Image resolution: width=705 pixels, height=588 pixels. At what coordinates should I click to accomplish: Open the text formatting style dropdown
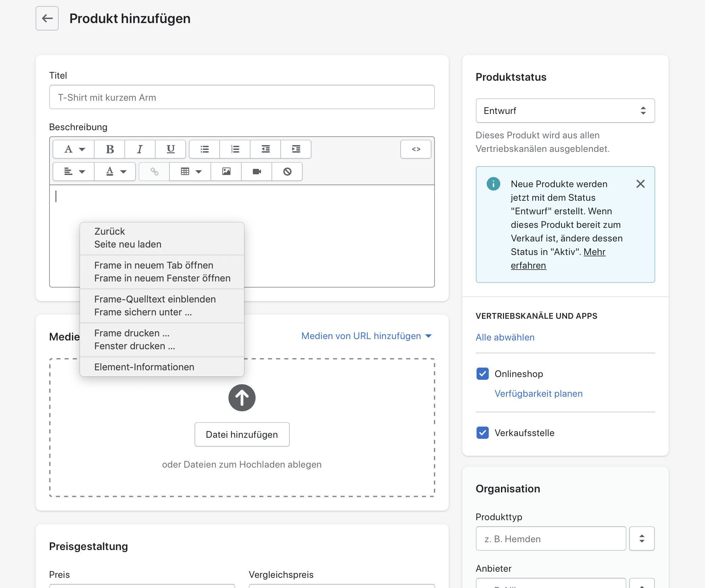(x=74, y=149)
